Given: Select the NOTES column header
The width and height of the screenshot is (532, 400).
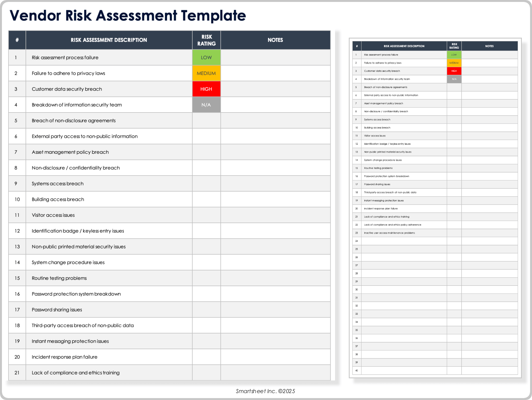Looking at the screenshot, I should [275, 40].
